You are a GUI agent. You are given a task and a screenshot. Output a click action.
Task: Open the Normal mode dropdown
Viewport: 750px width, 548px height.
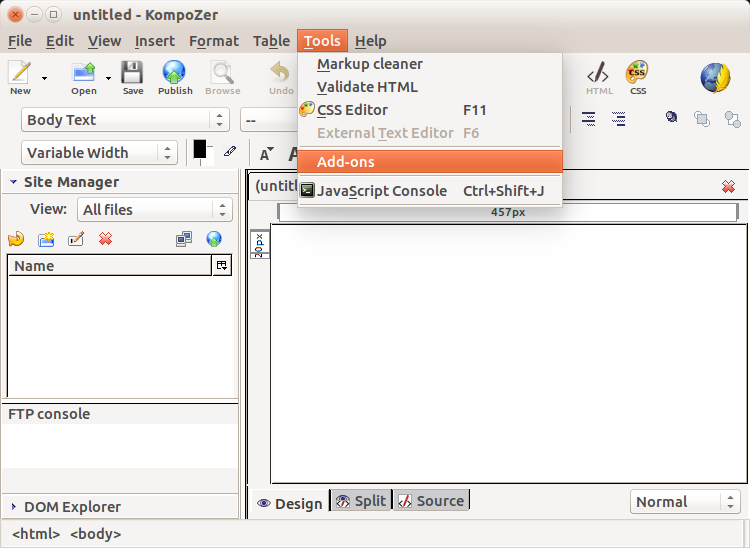685,502
